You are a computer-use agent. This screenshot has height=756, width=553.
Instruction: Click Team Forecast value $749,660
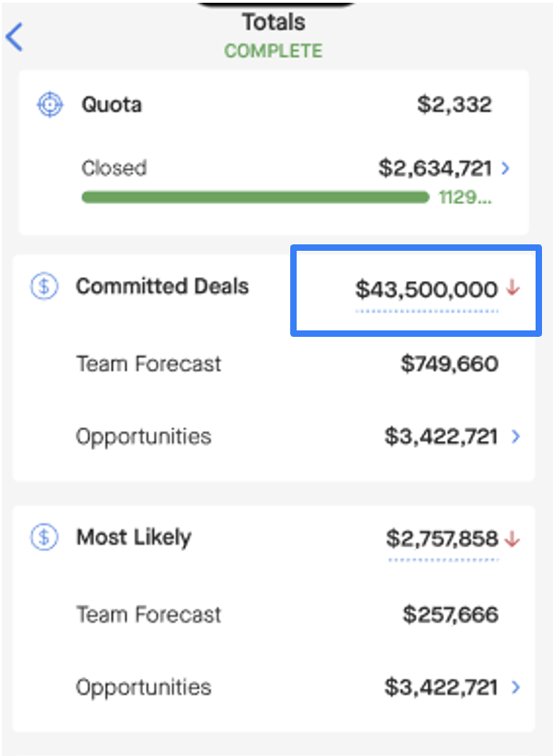pos(450,364)
